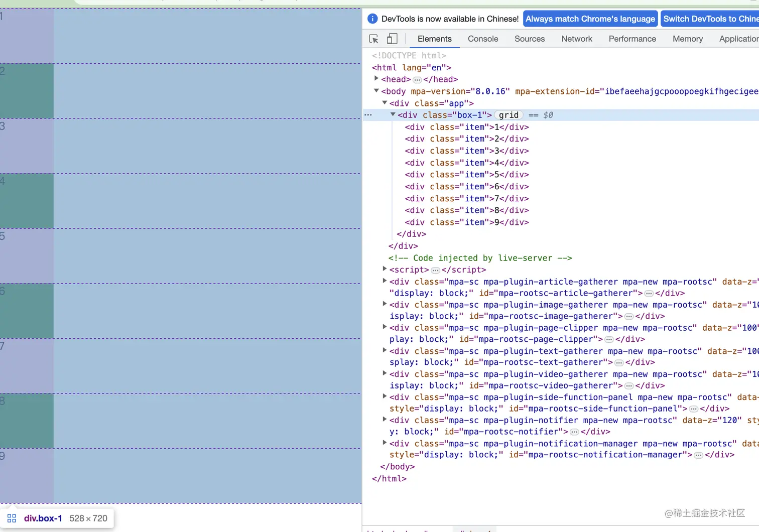Click the closing </body> tag
The width and height of the screenshot is (759, 532).
pos(398,467)
